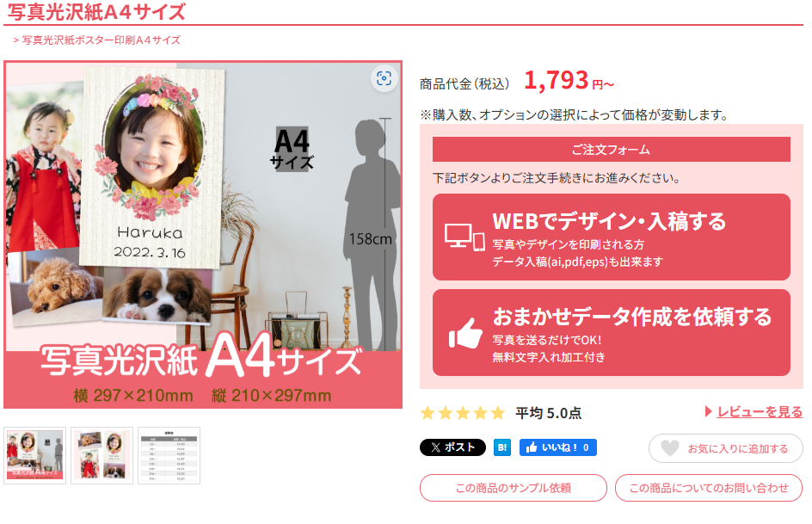Click the main A4 product image

click(x=203, y=235)
